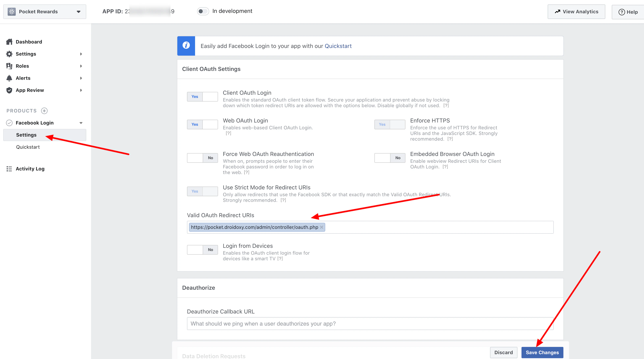Expand the App Review sidebar arrow
The width and height of the screenshot is (644, 359).
click(x=81, y=90)
